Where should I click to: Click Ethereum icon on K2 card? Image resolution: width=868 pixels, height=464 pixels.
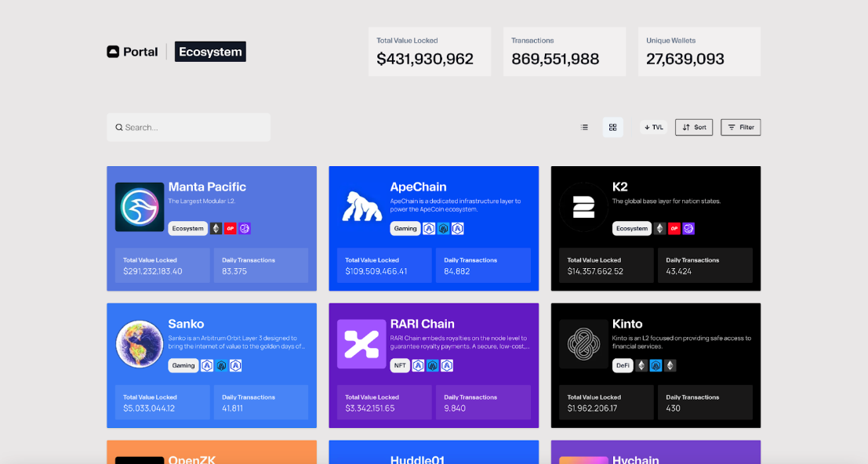coord(660,228)
